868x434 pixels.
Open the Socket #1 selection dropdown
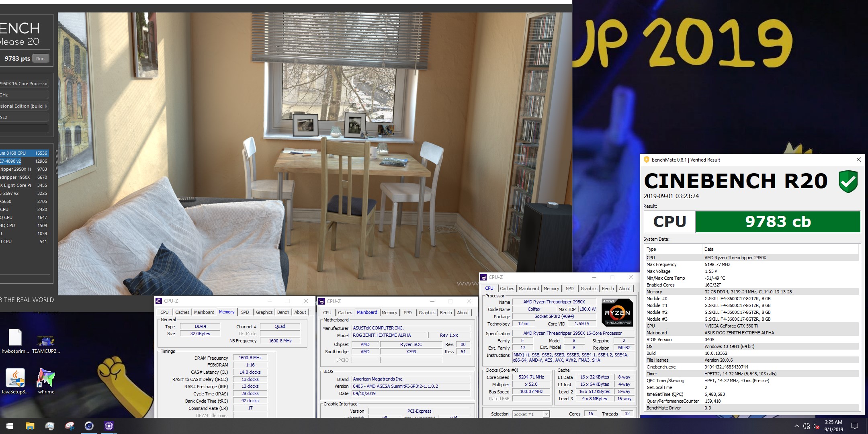(546, 414)
